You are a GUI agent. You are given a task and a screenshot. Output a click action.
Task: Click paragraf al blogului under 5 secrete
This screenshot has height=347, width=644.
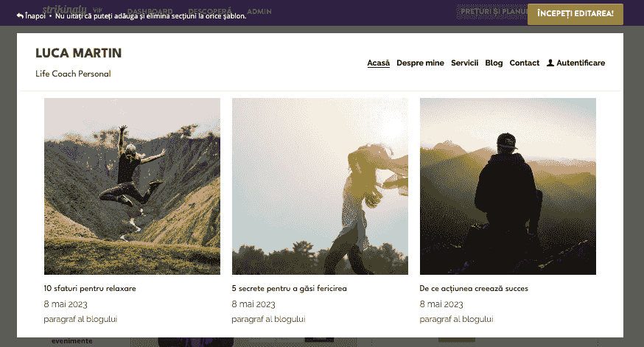tap(269, 320)
